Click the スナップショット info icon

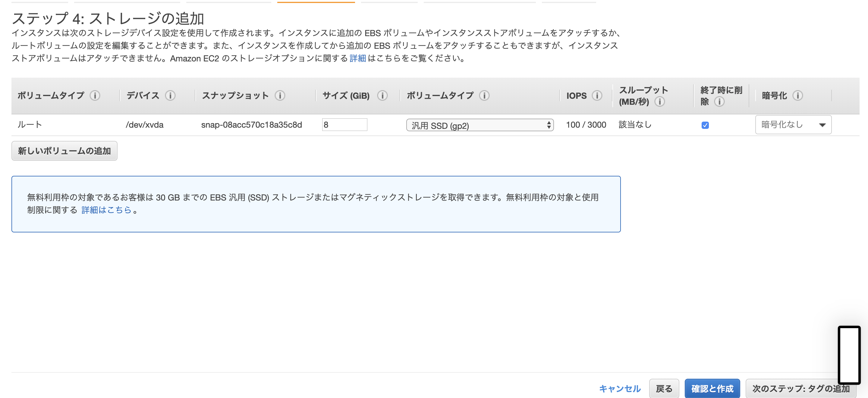[x=280, y=95]
